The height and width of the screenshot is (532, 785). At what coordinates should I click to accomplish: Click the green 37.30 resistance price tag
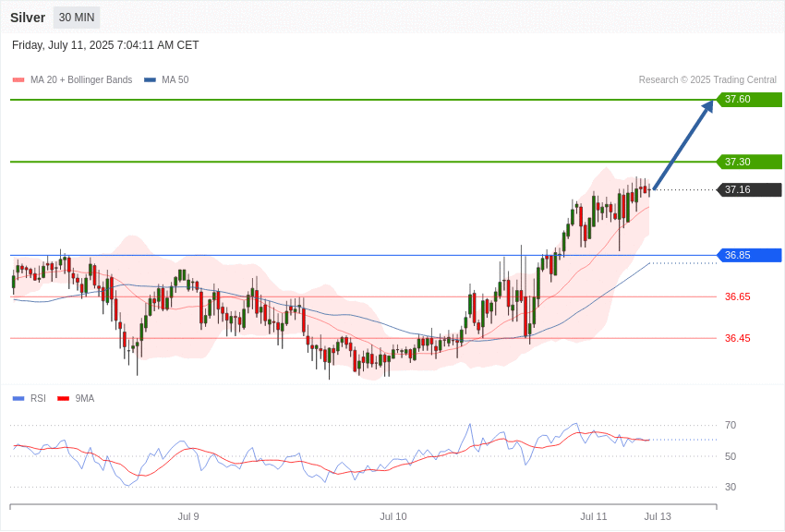pyautogui.click(x=750, y=162)
